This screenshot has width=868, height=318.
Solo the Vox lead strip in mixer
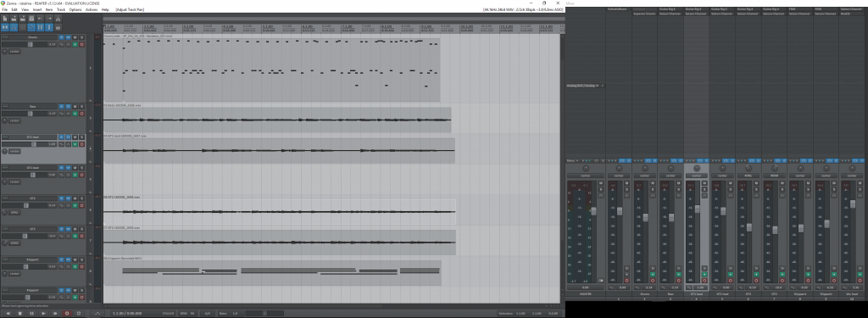860,189
